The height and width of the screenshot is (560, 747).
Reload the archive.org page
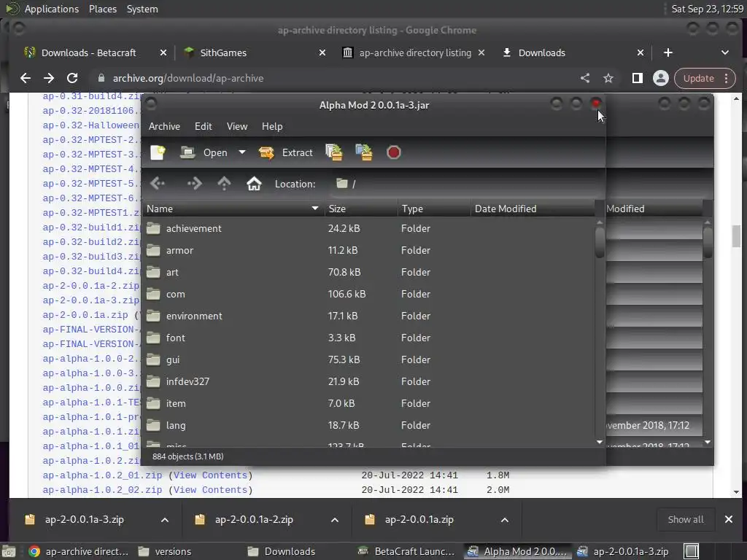72,78
